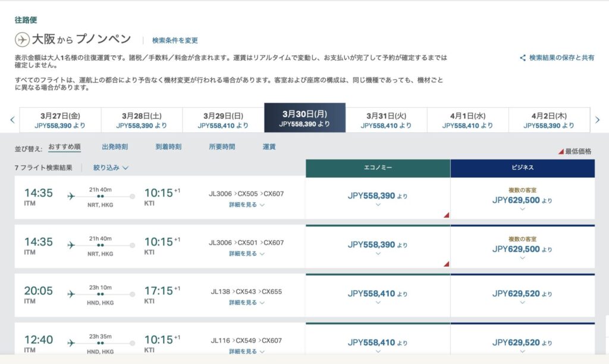Open the 絞り込み filter dropdown
Screen dimensions: 609x364
point(111,168)
